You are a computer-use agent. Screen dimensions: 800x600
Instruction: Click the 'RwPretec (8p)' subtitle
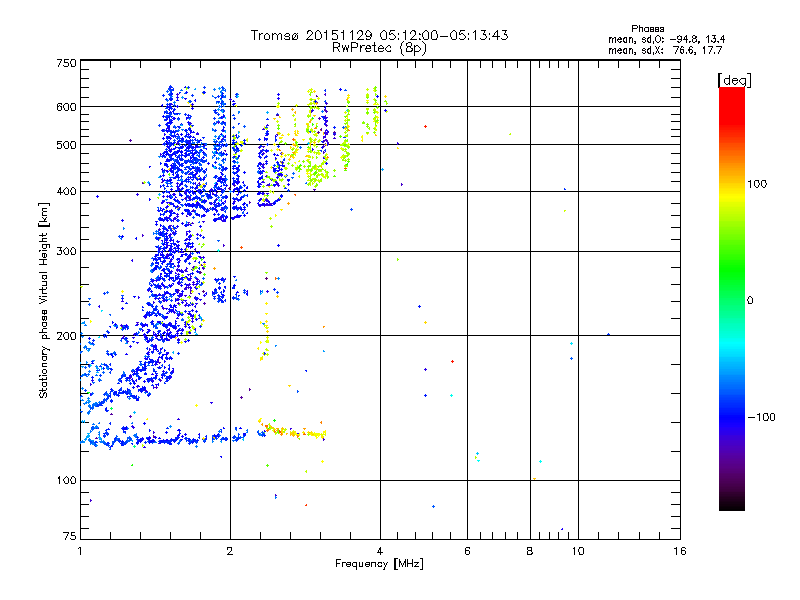click(x=379, y=48)
